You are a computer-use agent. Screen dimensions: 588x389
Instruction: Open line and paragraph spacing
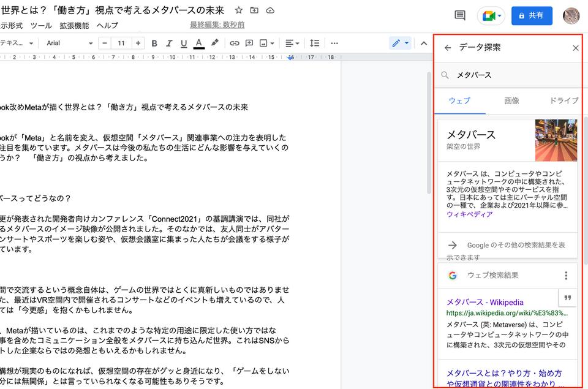pyautogui.click(x=315, y=43)
